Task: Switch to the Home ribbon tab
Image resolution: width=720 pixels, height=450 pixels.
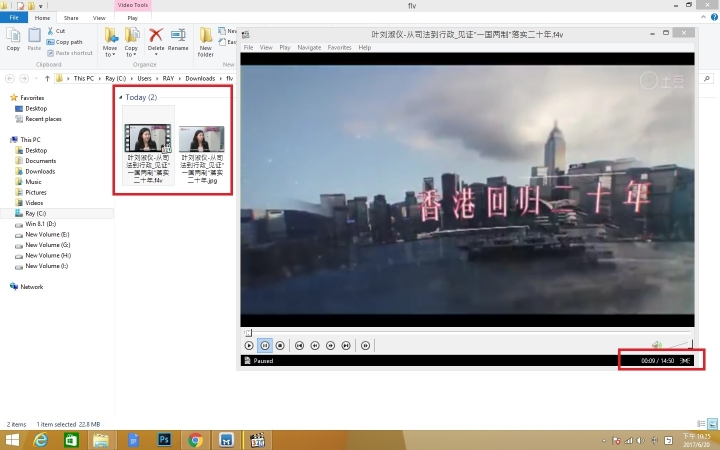Action: pyautogui.click(x=42, y=18)
